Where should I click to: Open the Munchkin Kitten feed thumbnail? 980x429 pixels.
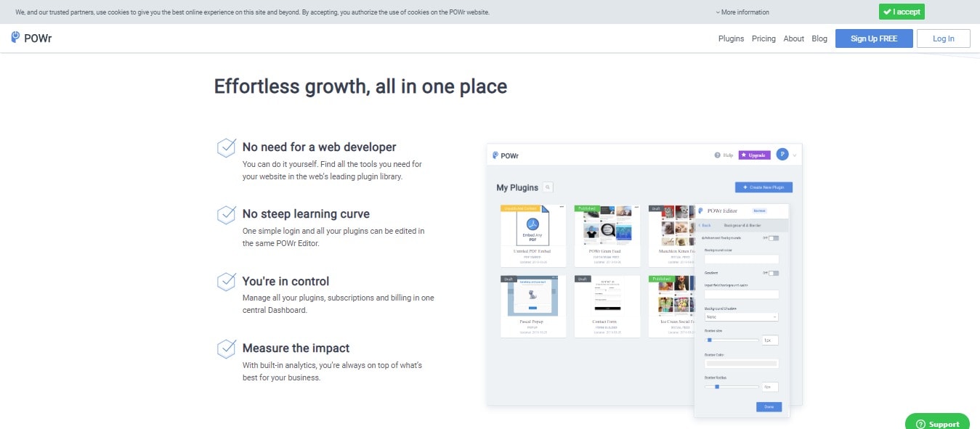pyautogui.click(x=672, y=225)
